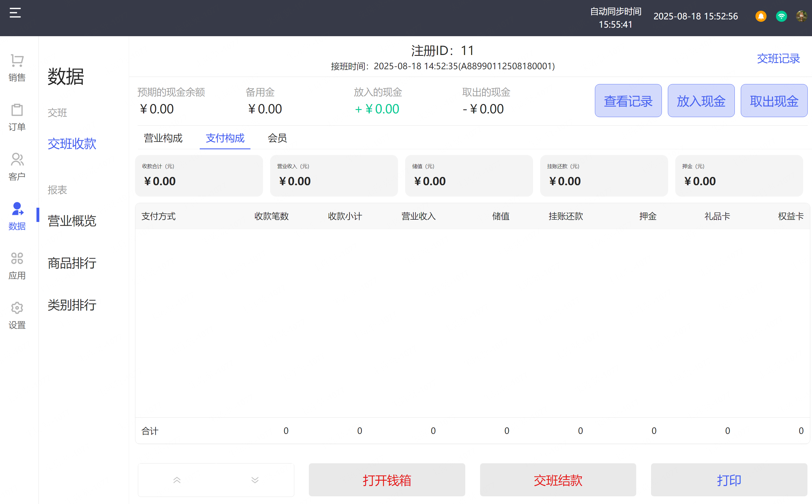The image size is (812, 504).
Task: Click the 权益卡 column header
Action: click(791, 216)
